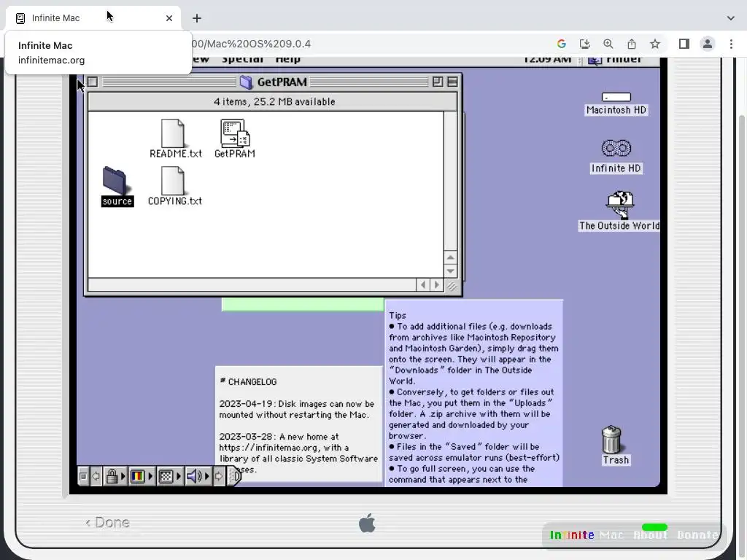Open the Help menu in Finder

pyautogui.click(x=287, y=61)
